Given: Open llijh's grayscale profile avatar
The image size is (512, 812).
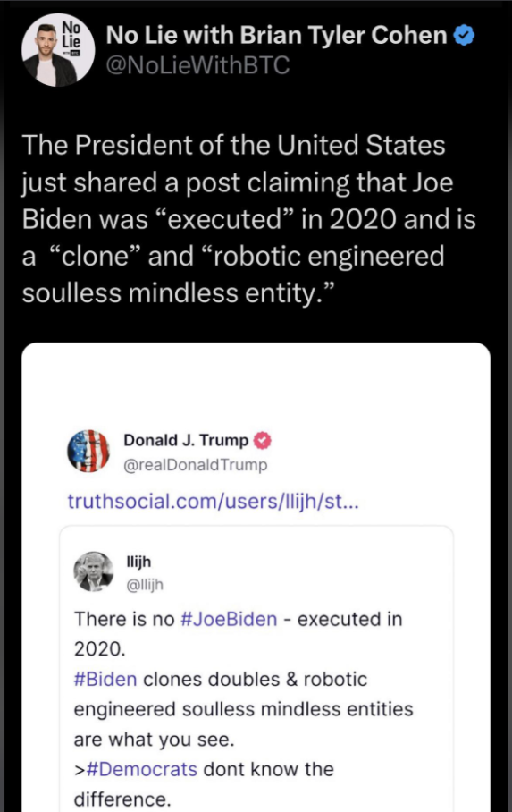Looking at the screenshot, I should 94,571.
